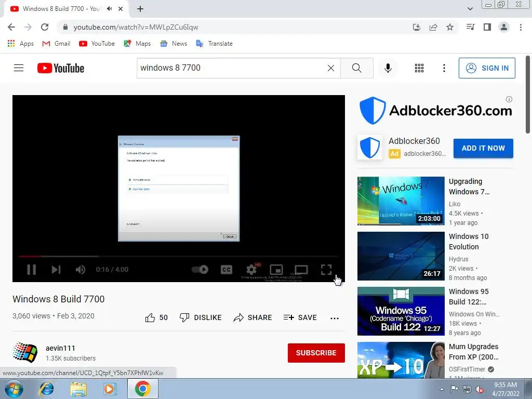Skip to the next video
The image size is (532, 399).
tap(56, 270)
